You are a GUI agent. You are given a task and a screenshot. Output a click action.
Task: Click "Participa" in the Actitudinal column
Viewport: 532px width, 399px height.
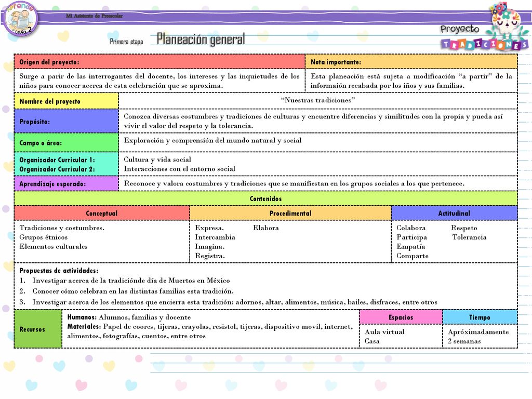coord(412,237)
